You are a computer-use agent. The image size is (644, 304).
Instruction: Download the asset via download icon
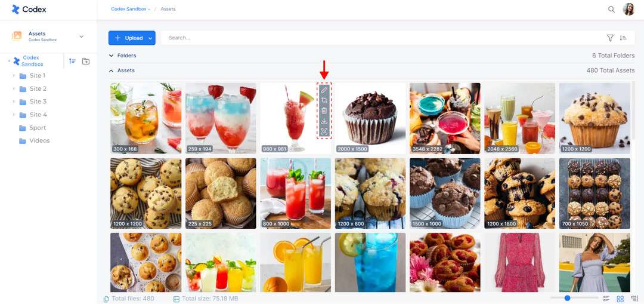[x=324, y=121]
